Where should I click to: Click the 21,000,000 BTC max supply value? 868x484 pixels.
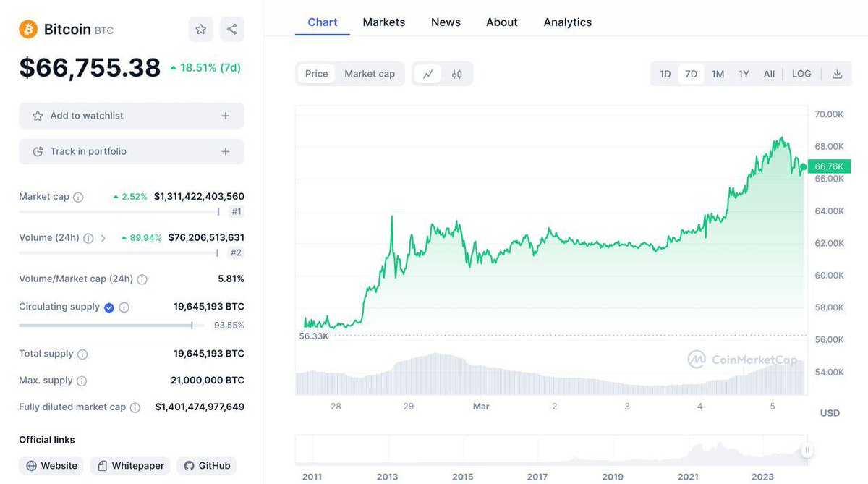click(208, 381)
